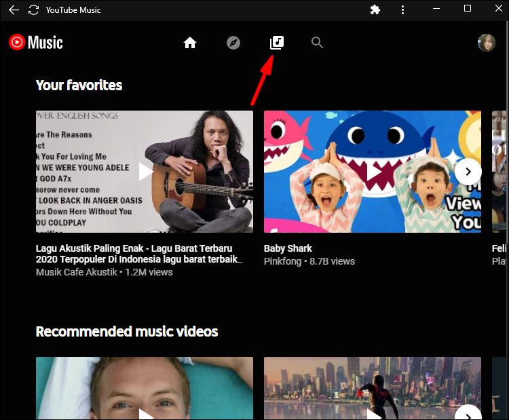Click the YouTube Music logo
The width and height of the screenshot is (509, 420).
36,43
